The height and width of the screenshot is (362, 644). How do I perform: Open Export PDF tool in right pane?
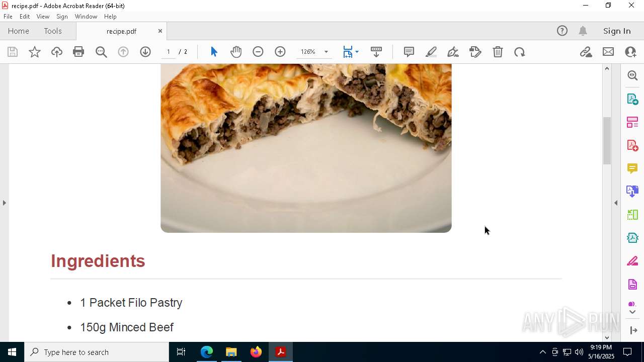pos(632,99)
